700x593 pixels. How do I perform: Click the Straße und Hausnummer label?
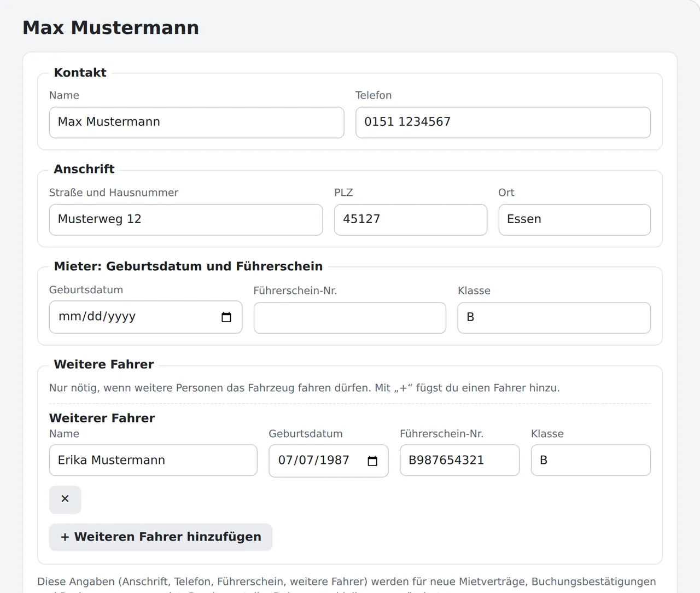(x=114, y=193)
